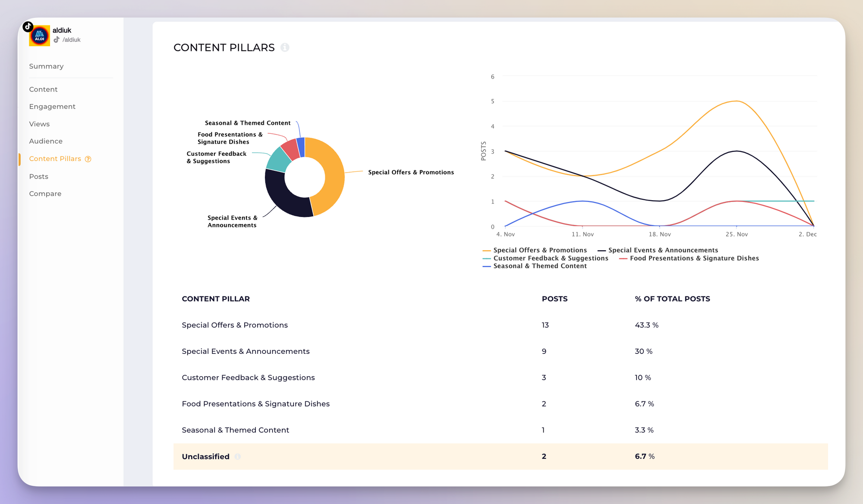
Task: Select the Food Presentations & Signature Dishes table row
Action: tap(501, 404)
